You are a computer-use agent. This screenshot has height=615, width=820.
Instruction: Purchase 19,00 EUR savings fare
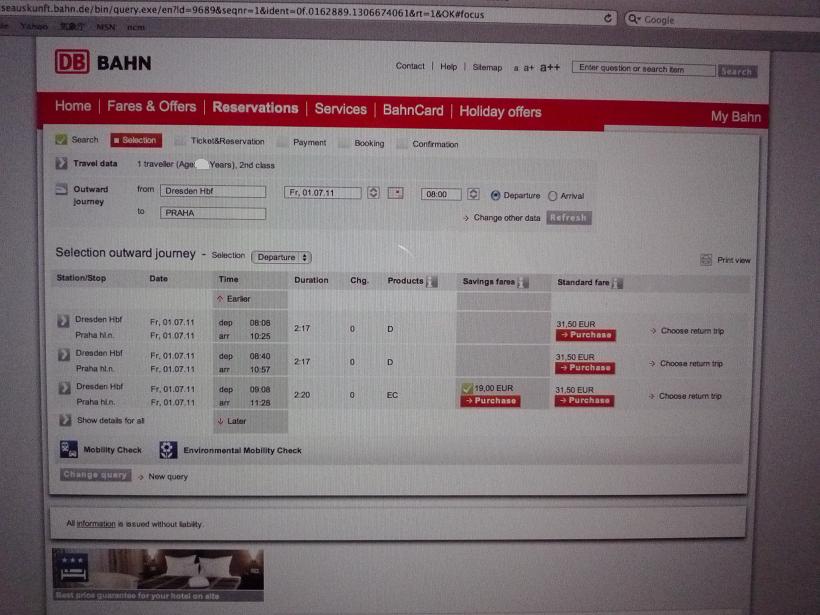(x=490, y=401)
